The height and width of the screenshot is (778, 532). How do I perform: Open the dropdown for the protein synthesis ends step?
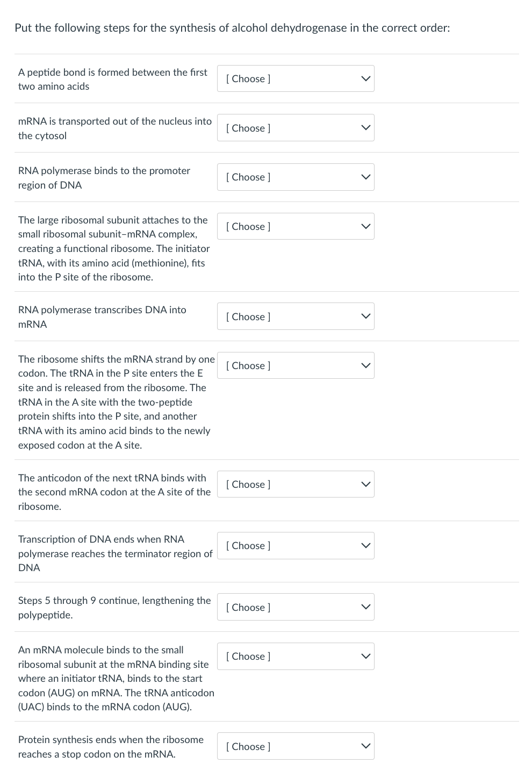tap(295, 746)
